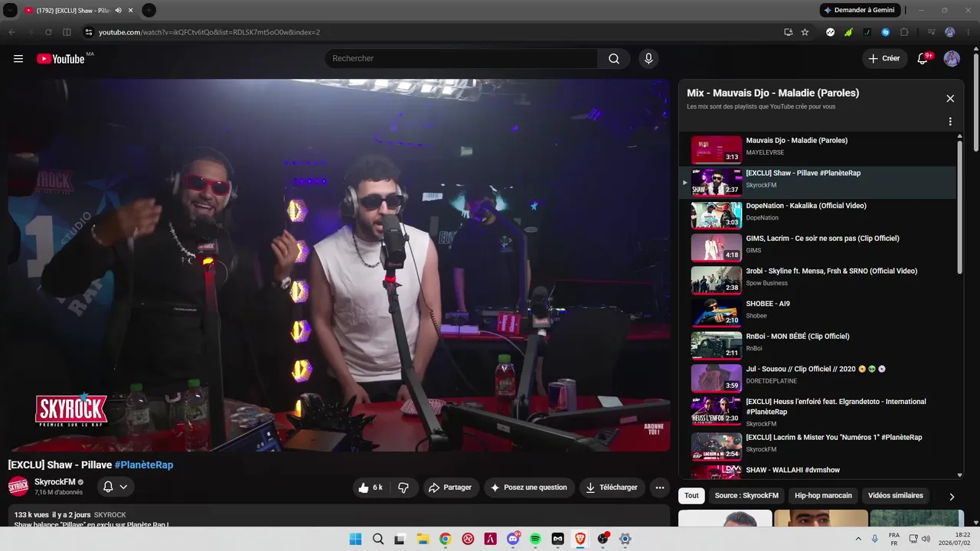Click the playlist panel scrollbar
This screenshot has height=551, width=980.
point(960,207)
